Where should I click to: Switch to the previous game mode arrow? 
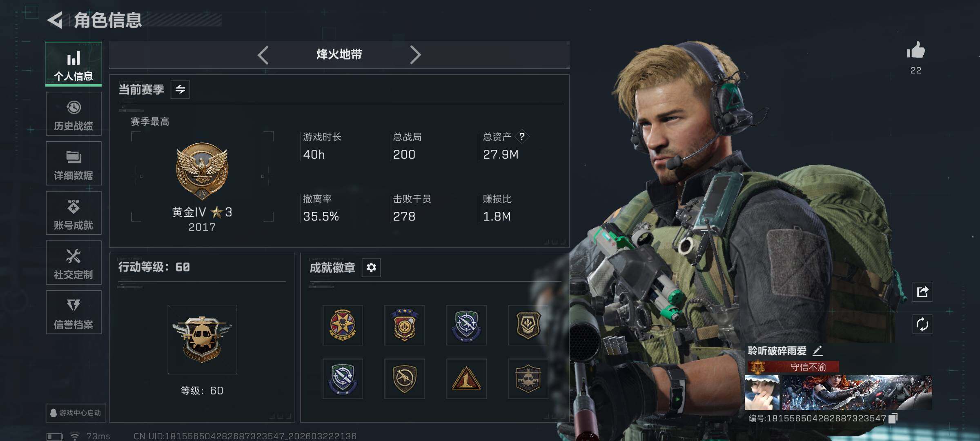[x=263, y=55]
